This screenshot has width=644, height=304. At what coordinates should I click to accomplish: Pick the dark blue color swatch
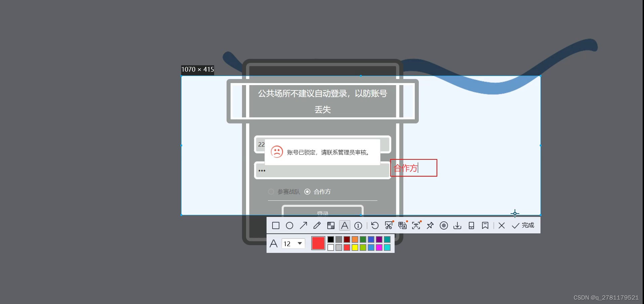point(371,239)
